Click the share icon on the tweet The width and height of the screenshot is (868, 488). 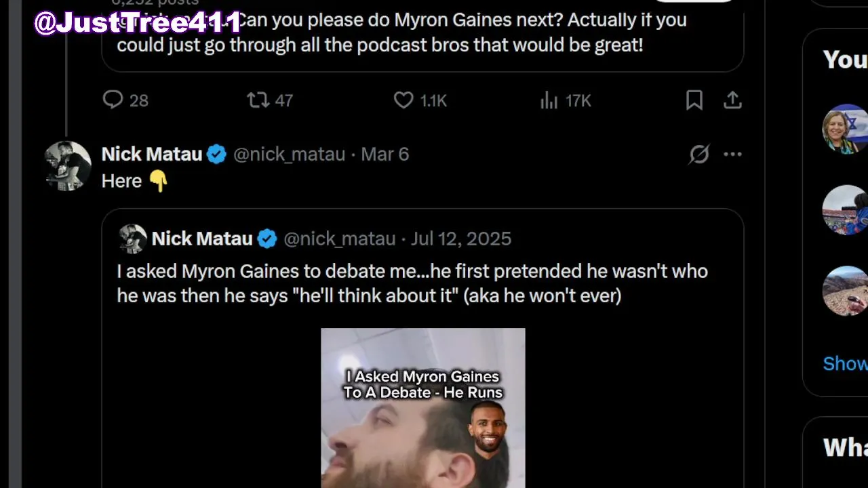tap(732, 100)
